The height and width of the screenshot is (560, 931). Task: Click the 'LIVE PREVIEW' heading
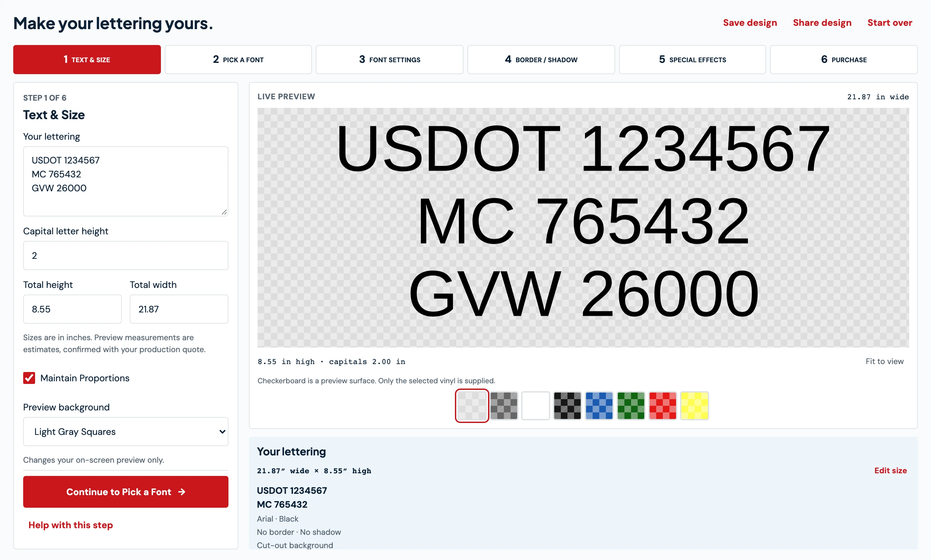286,97
